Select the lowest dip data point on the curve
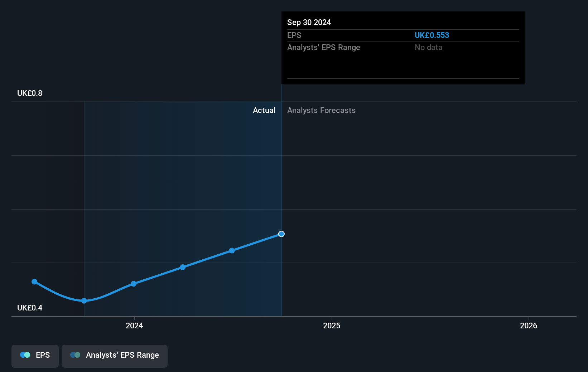 coord(84,301)
